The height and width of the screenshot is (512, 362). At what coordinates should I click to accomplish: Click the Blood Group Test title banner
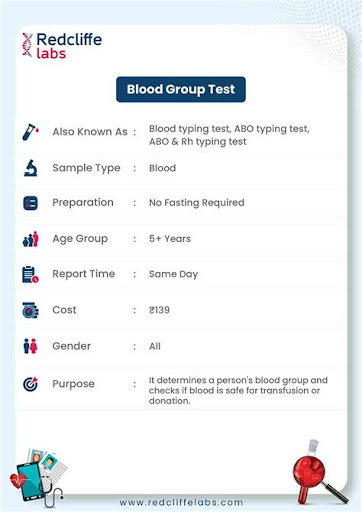coord(181,89)
